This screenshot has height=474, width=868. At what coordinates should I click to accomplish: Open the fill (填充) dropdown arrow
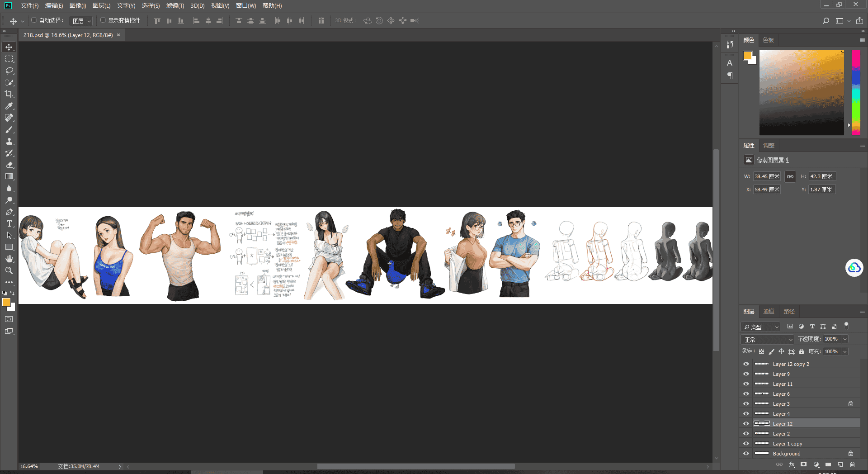tap(844, 352)
